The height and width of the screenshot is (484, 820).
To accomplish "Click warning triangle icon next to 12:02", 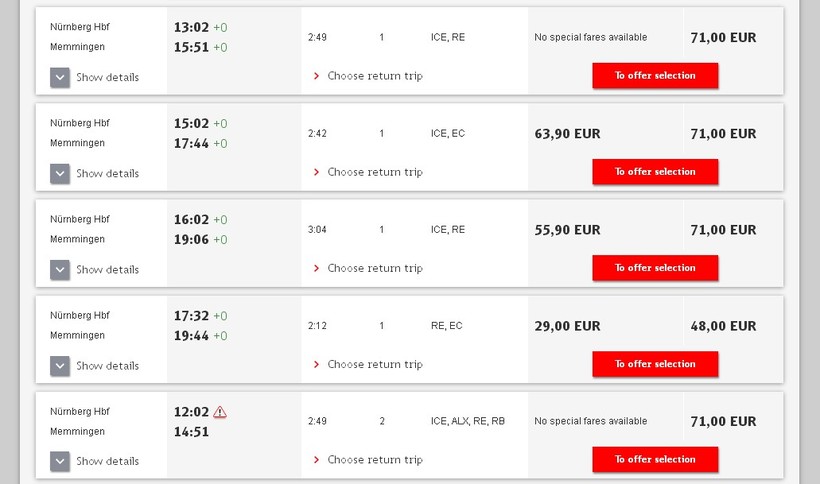I will click(x=220, y=412).
